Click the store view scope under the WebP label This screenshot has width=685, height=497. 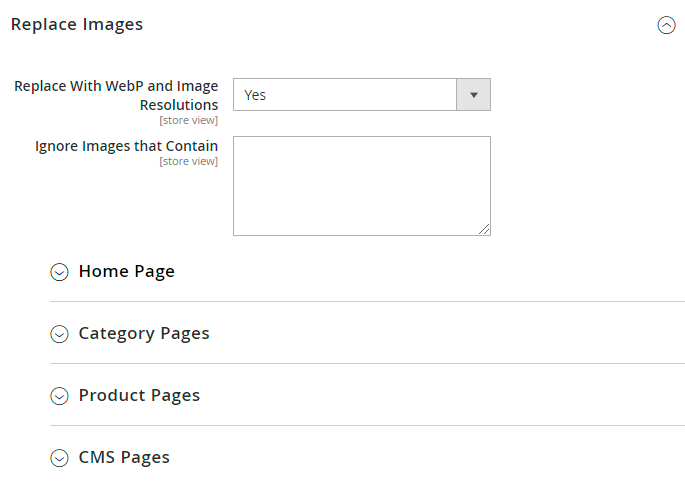[188, 121]
